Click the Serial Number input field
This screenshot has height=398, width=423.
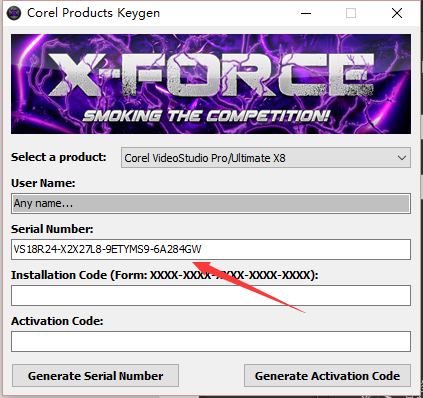coord(211,249)
